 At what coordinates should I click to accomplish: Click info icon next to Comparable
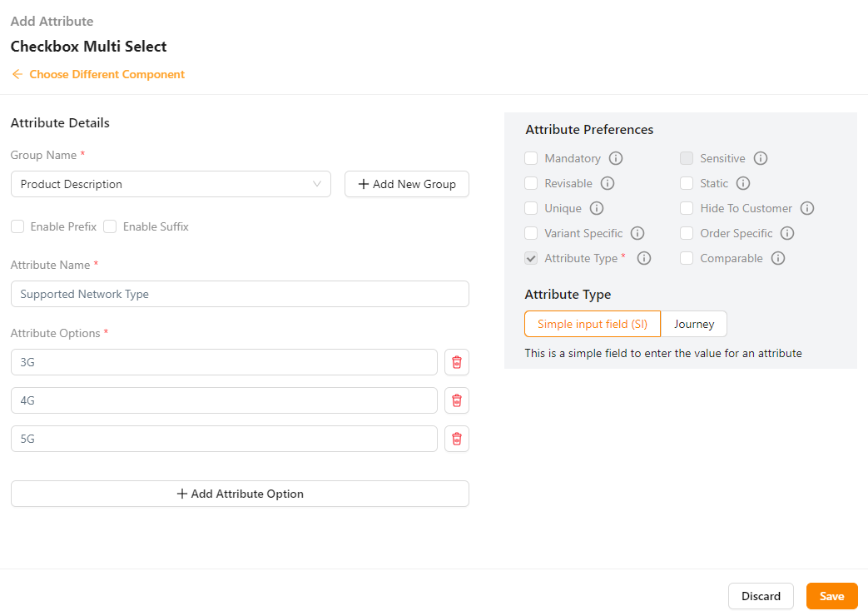click(777, 258)
